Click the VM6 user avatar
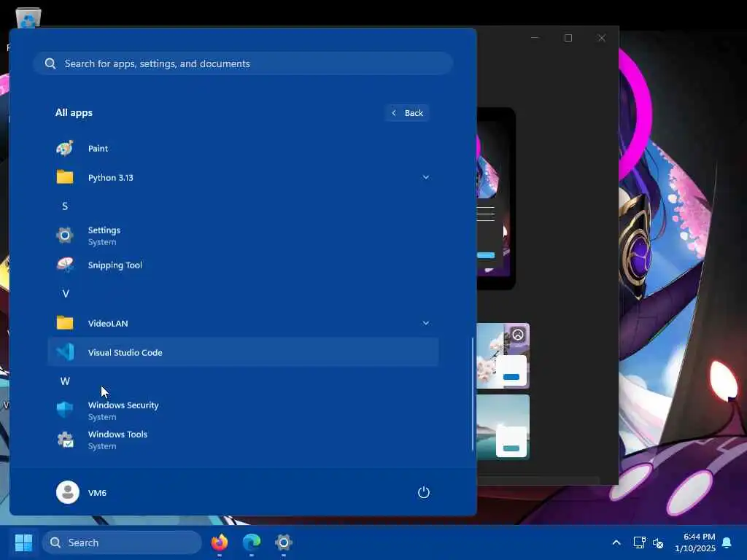Screen dimensions: 747x560 (x=68, y=492)
